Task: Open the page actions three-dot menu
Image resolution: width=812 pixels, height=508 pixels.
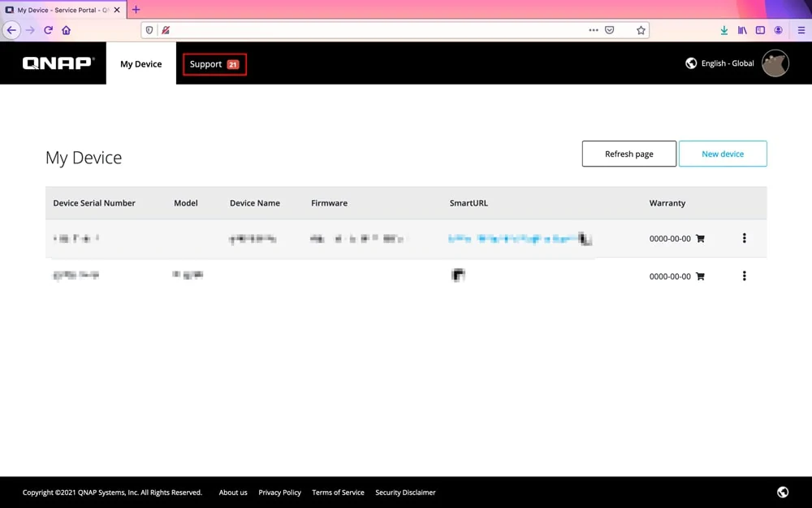Action: (594, 30)
